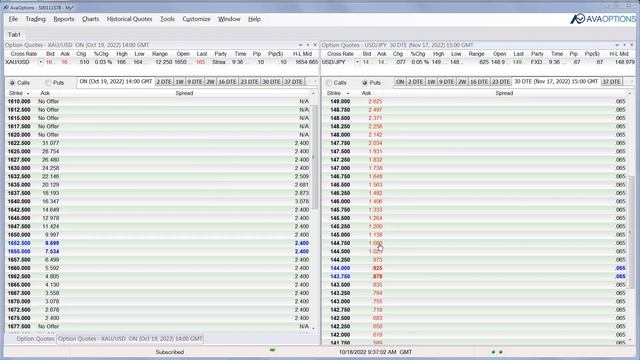Open column options at XAU/USD Spread header
Screen dimensions: 640x360
click(x=313, y=93)
